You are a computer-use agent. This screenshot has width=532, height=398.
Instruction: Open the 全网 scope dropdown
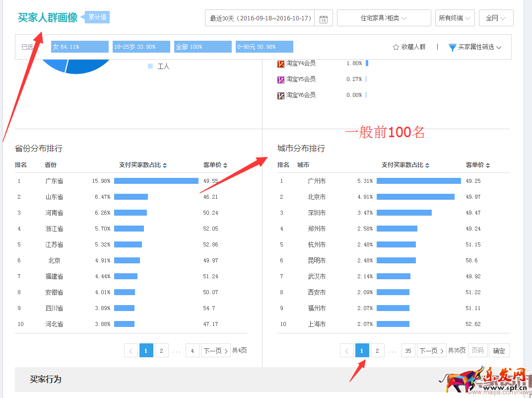tap(496, 18)
